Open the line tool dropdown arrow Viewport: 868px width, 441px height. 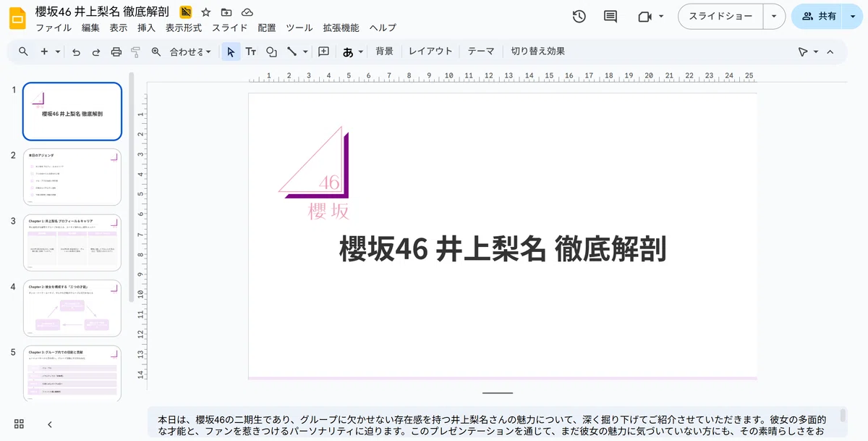(x=305, y=51)
